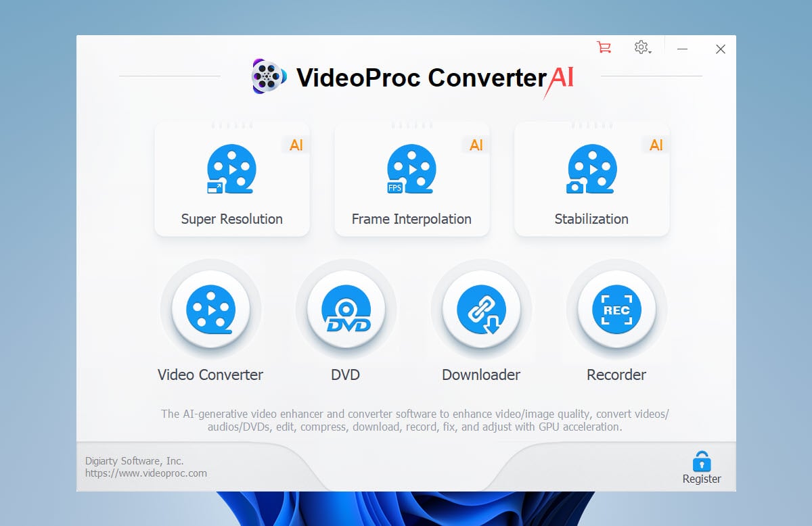The width and height of the screenshot is (812, 526).
Task: Close the VideoProc Converter window
Action: pos(721,49)
